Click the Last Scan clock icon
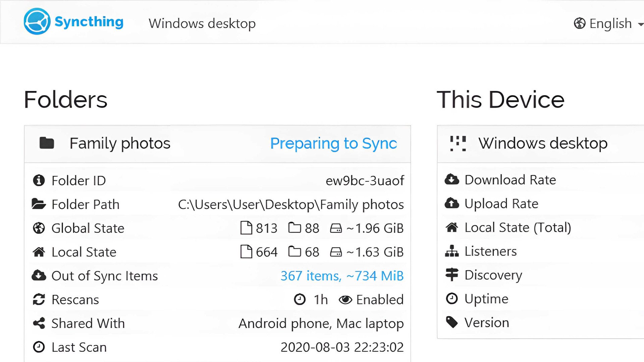 [x=39, y=347]
